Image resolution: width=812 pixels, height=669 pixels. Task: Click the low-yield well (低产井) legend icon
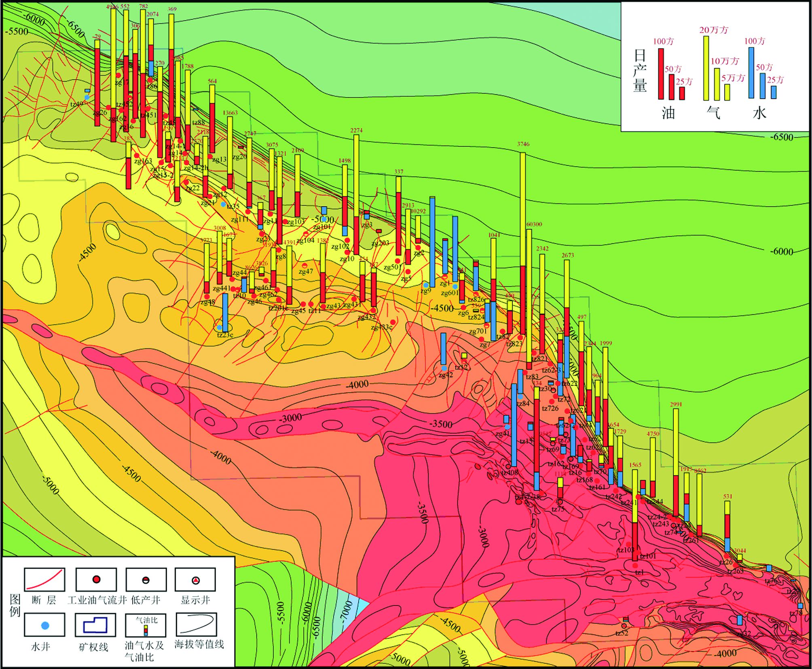[146, 580]
